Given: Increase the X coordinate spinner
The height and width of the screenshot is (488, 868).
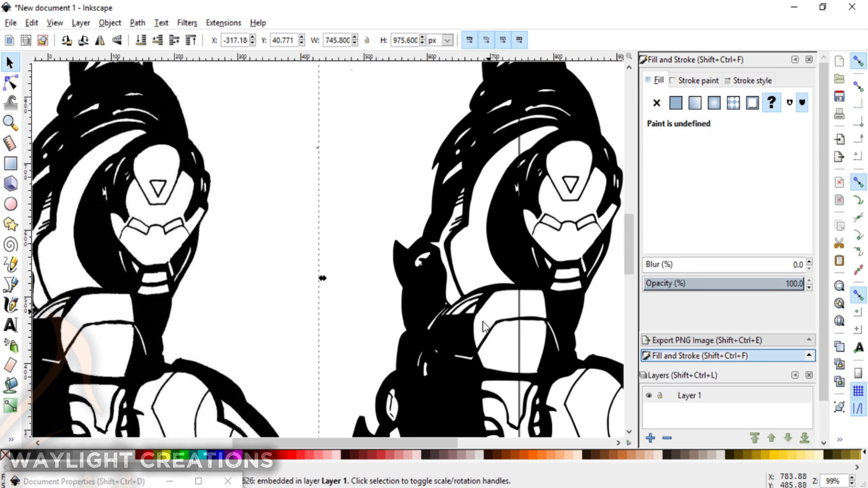Looking at the screenshot, I should 252,37.
